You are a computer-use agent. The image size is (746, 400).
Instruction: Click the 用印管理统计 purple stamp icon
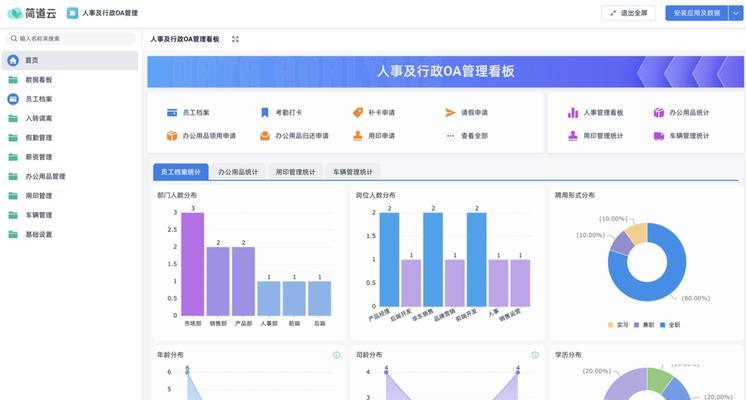click(573, 136)
